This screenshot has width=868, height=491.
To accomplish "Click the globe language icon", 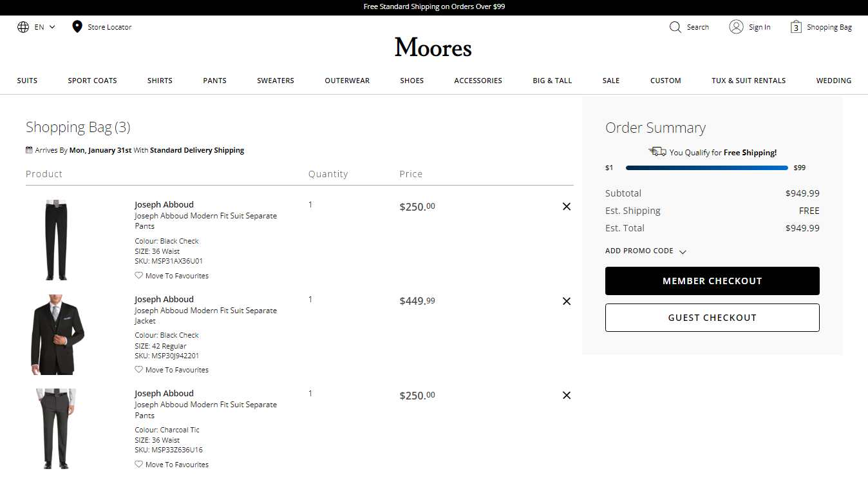I will [23, 27].
